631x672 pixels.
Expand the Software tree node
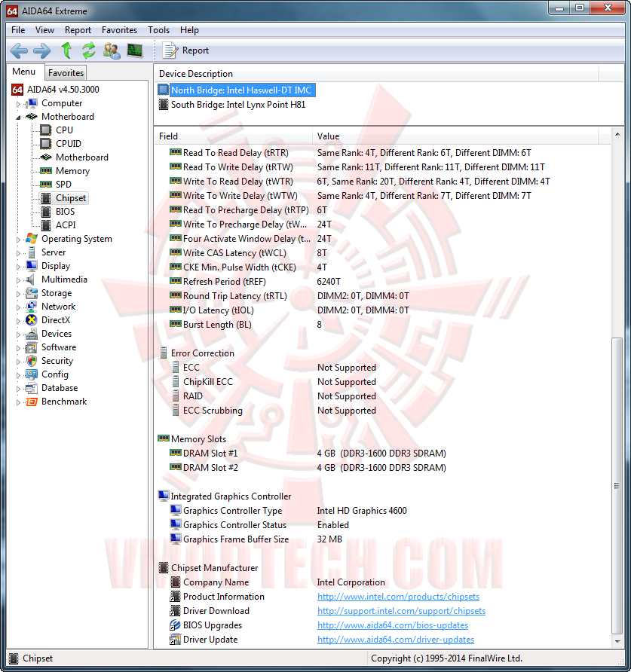point(18,348)
